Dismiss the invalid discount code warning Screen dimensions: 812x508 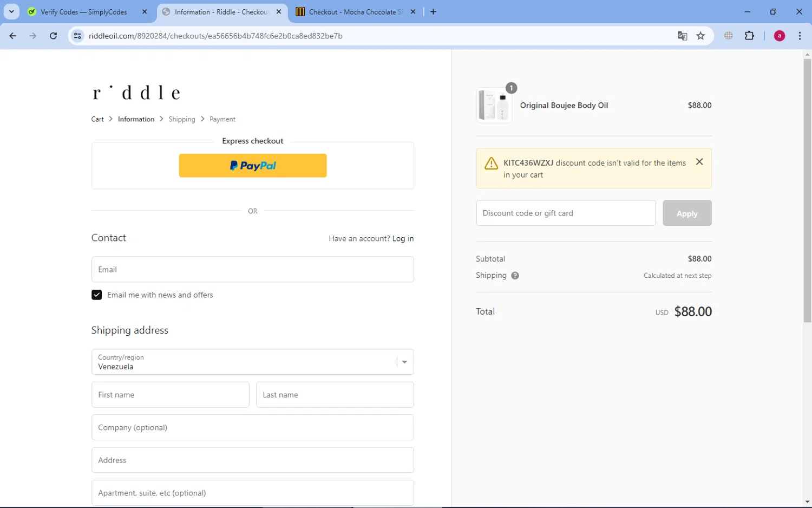pos(699,161)
